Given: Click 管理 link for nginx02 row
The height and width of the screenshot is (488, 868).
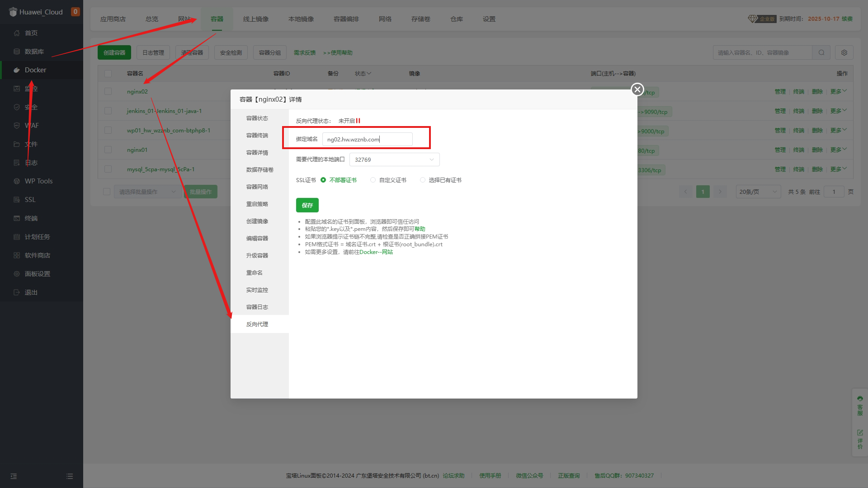Looking at the screenshot, I should click(x=780, y=91).
